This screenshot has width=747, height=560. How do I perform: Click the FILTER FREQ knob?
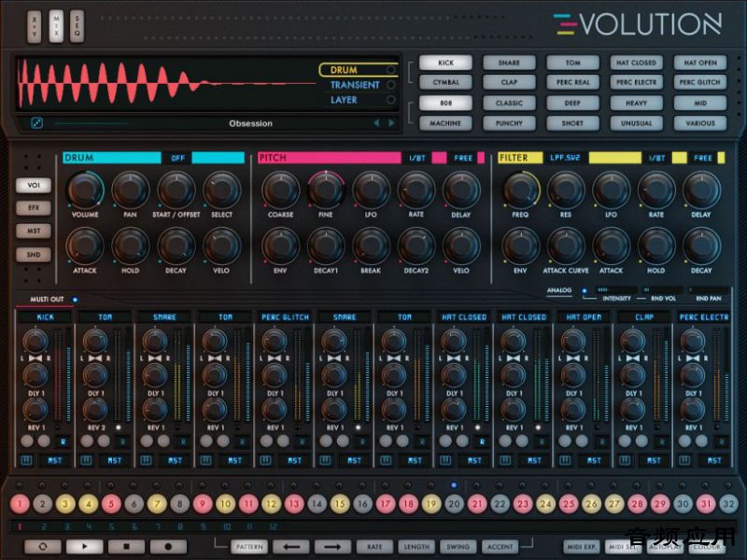pos(520,190)
